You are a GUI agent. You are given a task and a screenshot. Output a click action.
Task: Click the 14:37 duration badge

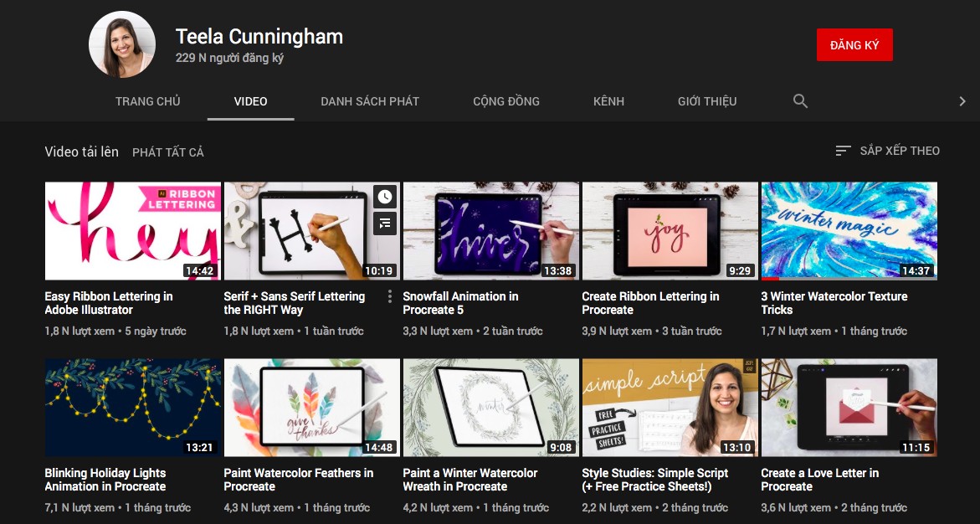pyautogui.click(x=916, y=270)
